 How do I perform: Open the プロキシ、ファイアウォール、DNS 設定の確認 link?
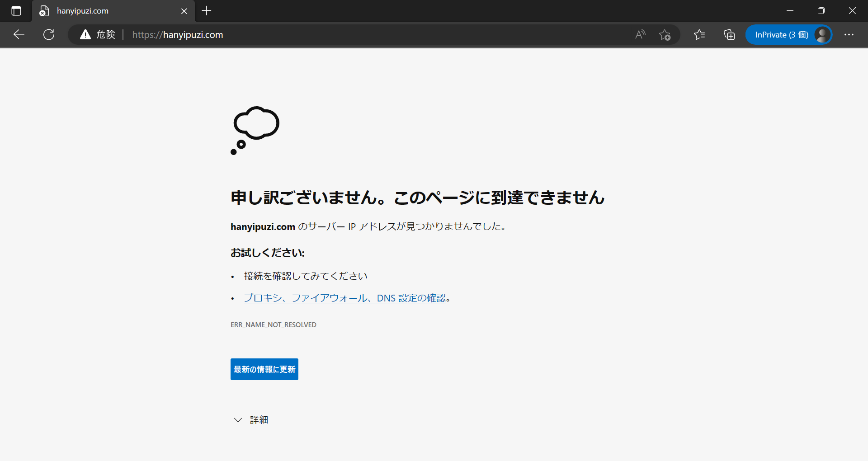coord(344,298)
